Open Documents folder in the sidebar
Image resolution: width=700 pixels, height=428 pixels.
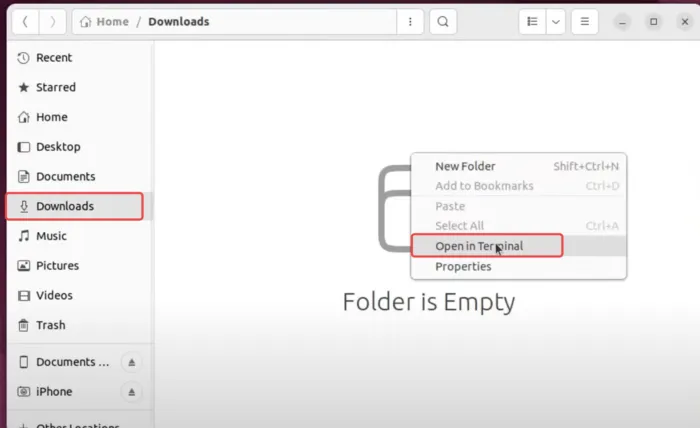79,176
